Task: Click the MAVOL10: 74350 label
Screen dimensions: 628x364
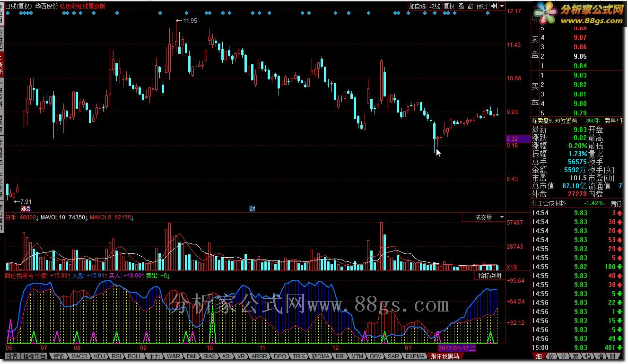Action: pos(63,217)
